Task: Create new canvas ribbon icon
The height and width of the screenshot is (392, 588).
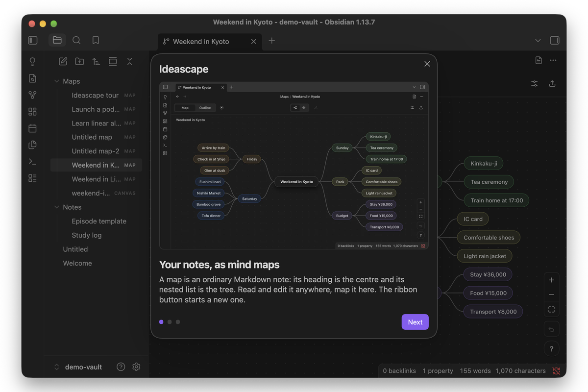Action: (32, 112)
